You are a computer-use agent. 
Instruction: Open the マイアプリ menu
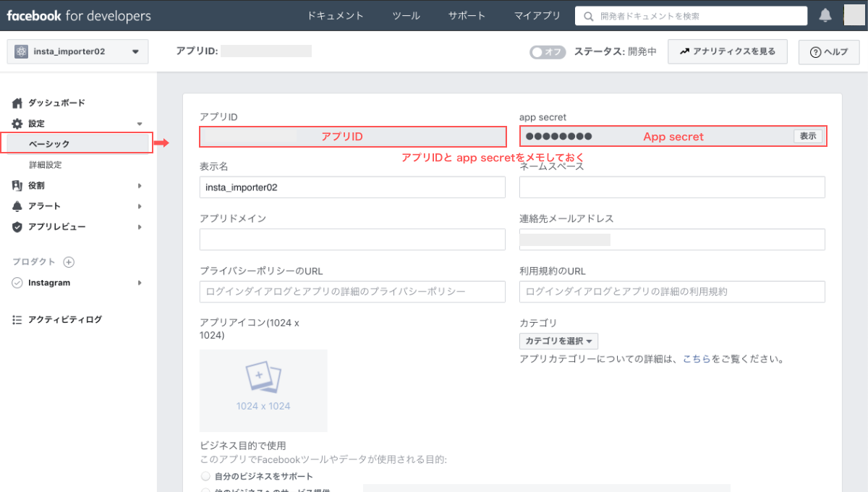pos(537,14)
